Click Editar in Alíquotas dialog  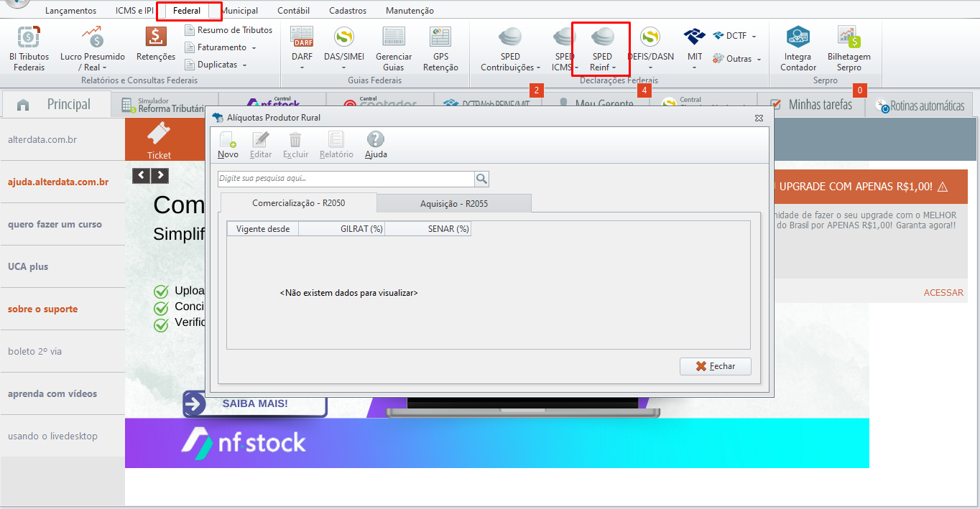click(261, 145)
